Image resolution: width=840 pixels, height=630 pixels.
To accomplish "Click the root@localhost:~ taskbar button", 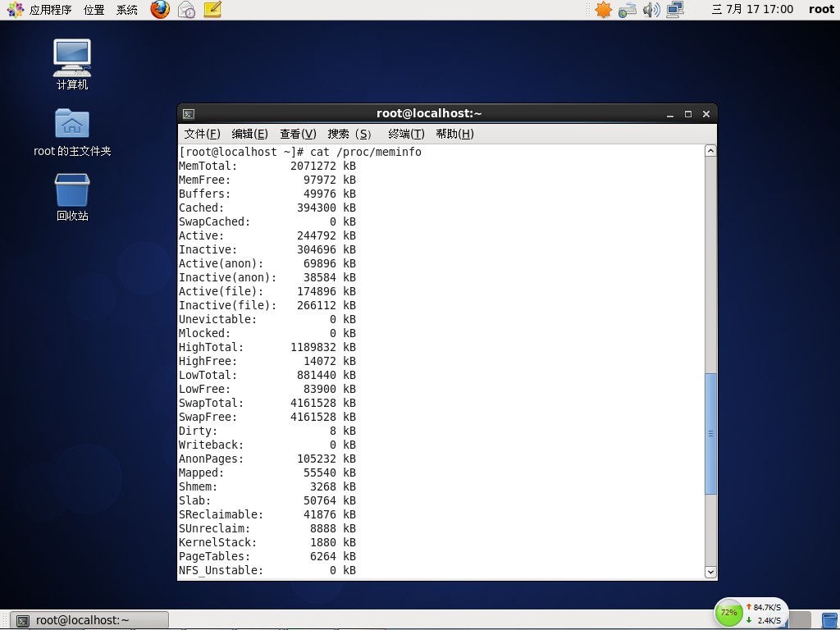I will 89,620.
